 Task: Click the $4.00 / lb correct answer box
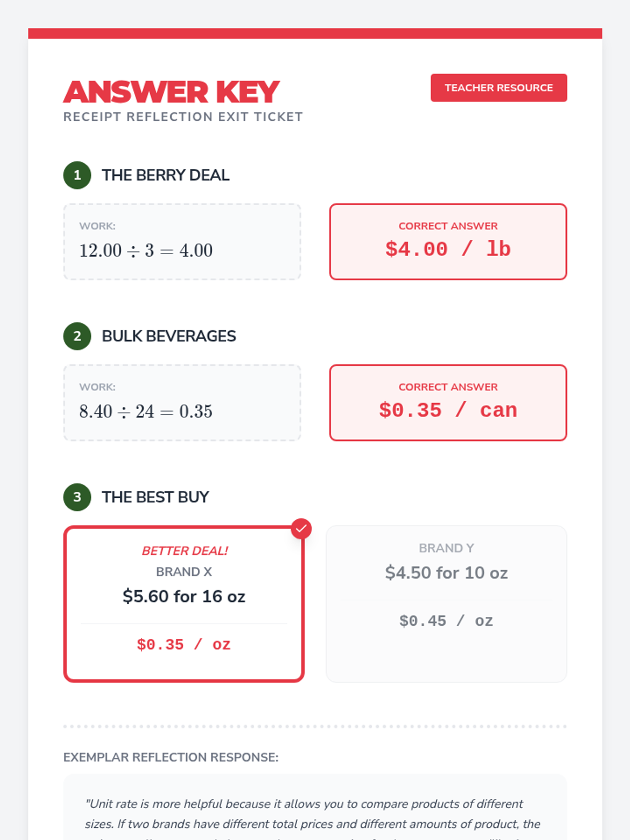[448, 242]
